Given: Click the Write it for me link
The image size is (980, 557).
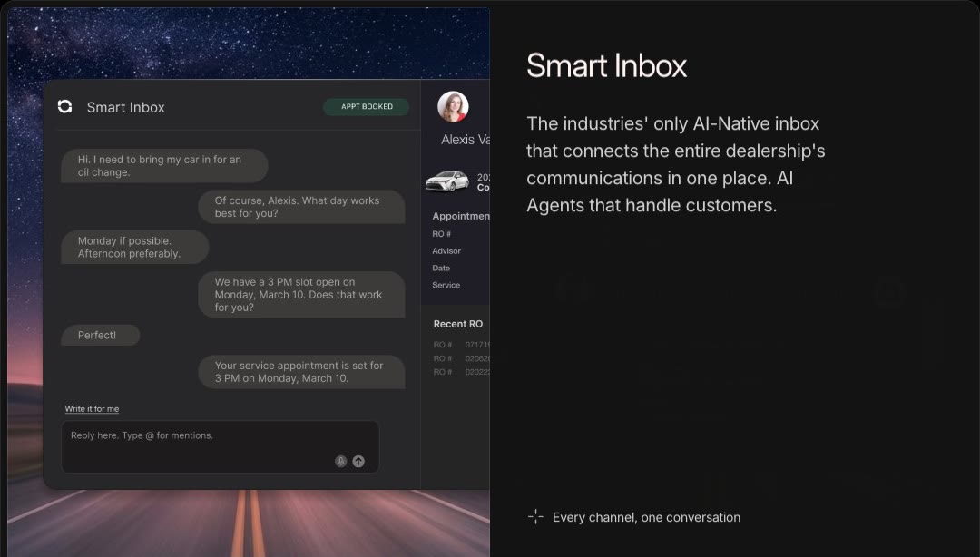Looking at the screenshot, I should [92, 409].
